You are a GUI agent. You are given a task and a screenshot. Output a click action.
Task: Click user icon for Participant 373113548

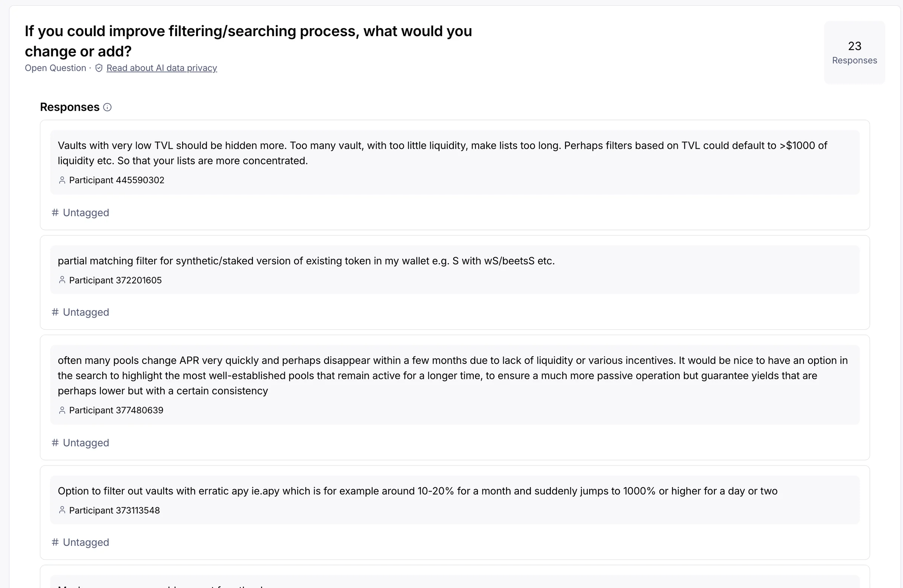(x=62, y=510)
